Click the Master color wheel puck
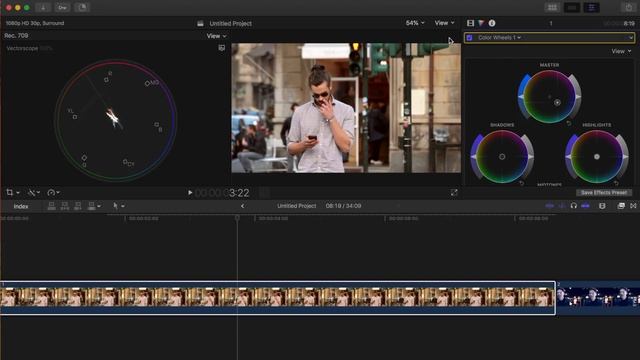This screenshot has width=640, height=360. (x=557, y=102)
